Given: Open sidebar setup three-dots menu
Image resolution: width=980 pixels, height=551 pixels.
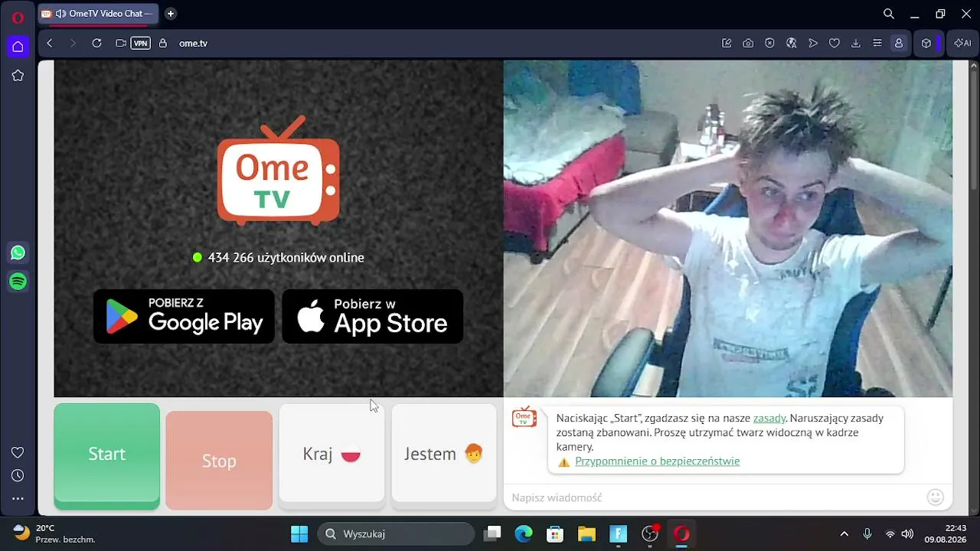Looking at the screenshot, I should pyautogui.click(x=18, y=498).
